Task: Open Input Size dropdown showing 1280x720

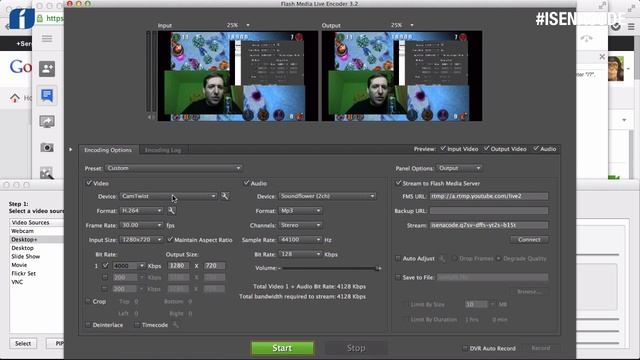Action: click(142, 240)
